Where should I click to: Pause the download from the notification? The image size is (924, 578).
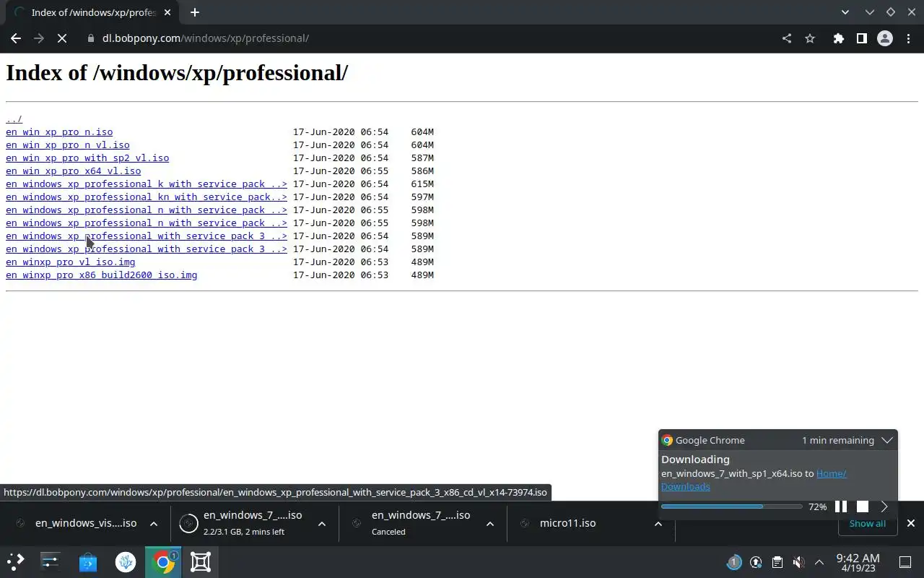click(841, 506)
